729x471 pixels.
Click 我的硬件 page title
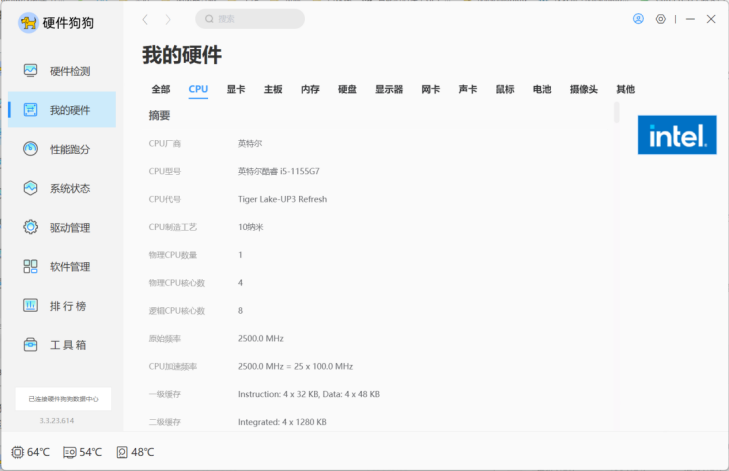pos(182,55)
